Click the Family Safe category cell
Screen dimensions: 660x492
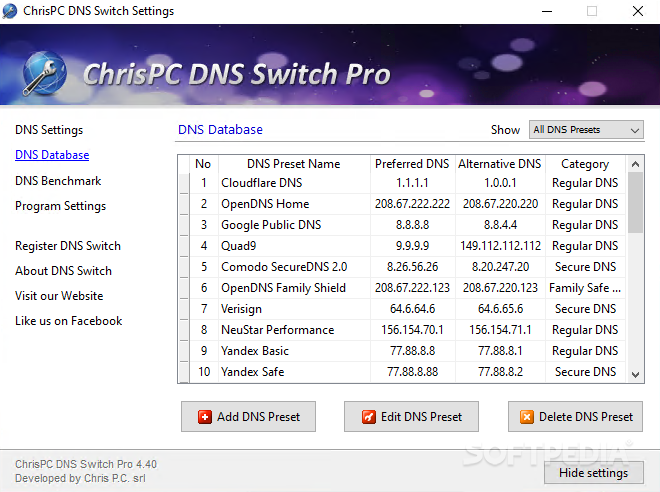point(585,288)
